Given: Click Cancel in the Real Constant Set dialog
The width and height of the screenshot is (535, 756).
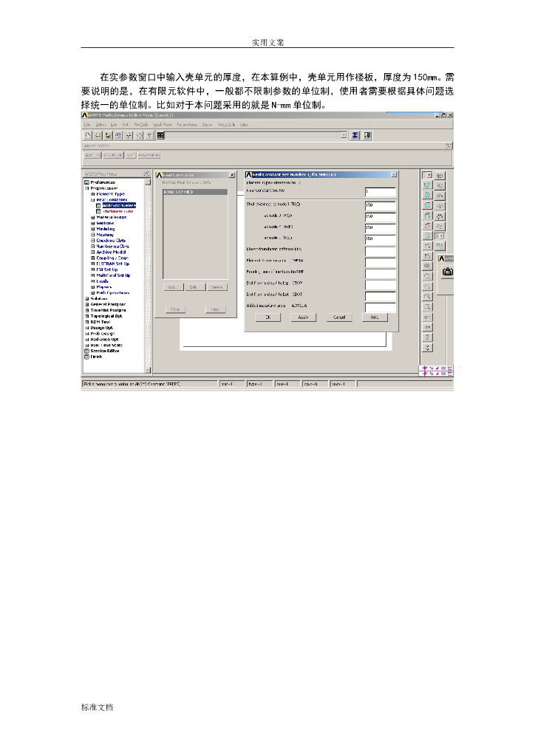Looking at the screenshot, I should (x=339, y=317).
